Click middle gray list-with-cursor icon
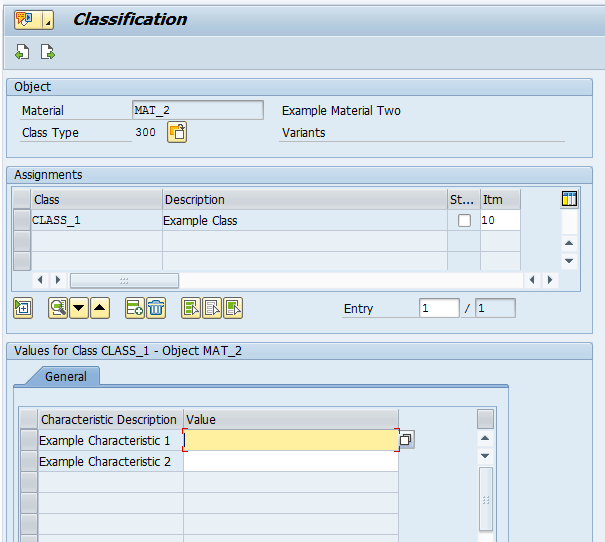 (212, 308)
